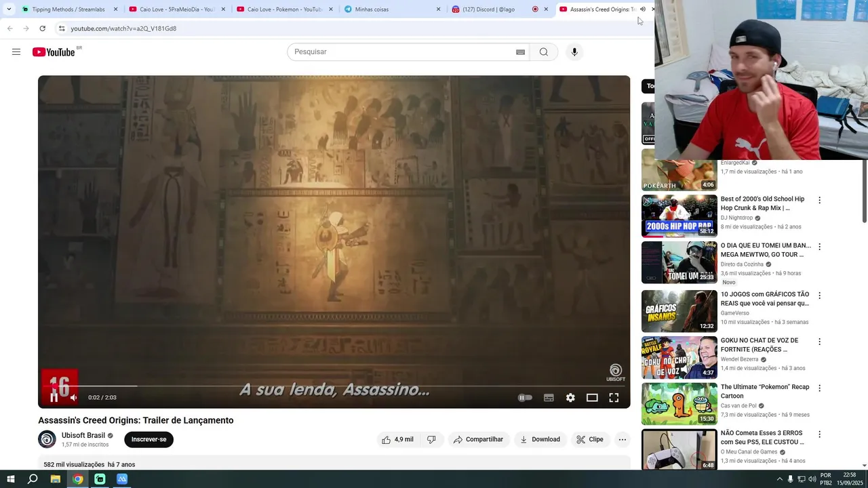Switch to the Minhas coisas tab
The height and width of the screenshot is (488, 868).
coord(391,9)
